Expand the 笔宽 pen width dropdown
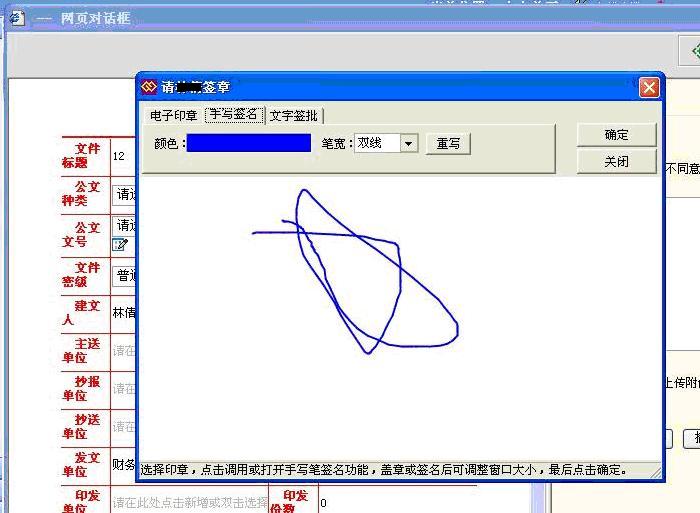The height and width of the screenshot is (513, 700). 408,144
